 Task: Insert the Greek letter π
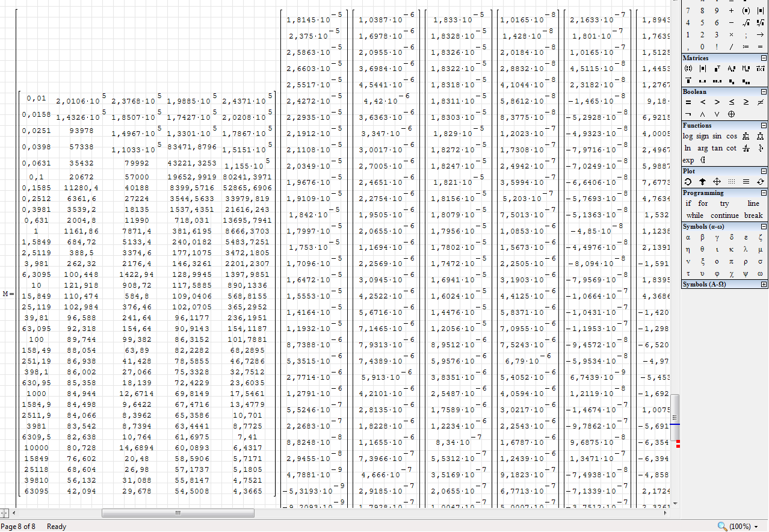pos(731,262)
